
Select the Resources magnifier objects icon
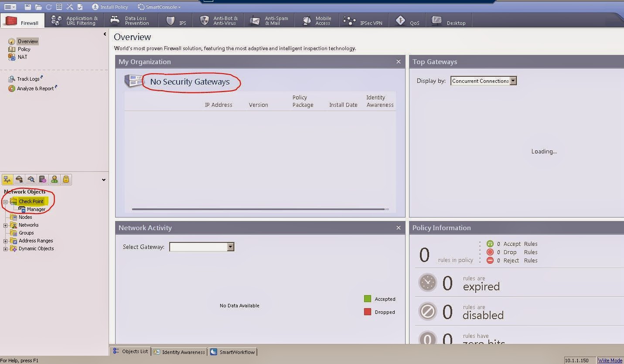click(x=31, y=179)
